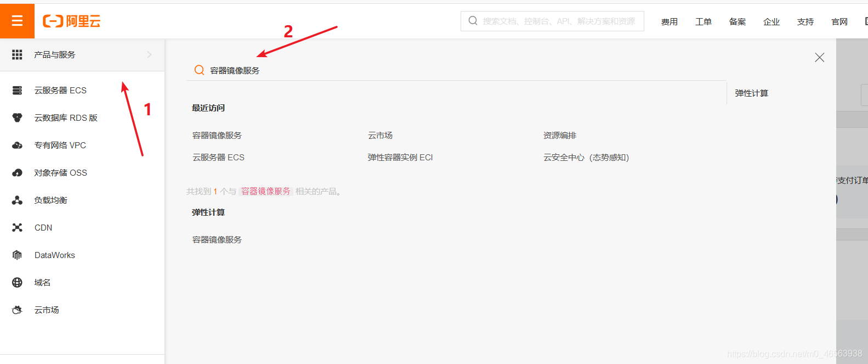Click the 云服务器 ECS server icon
The width and height of the screenshot is (868, 364).
coord(17,90)
